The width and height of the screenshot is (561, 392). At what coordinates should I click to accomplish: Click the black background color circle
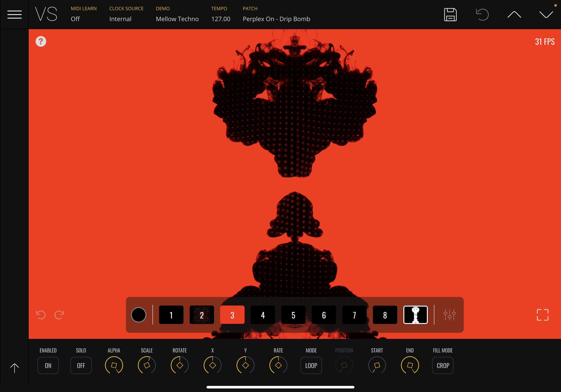click(139, 315)
